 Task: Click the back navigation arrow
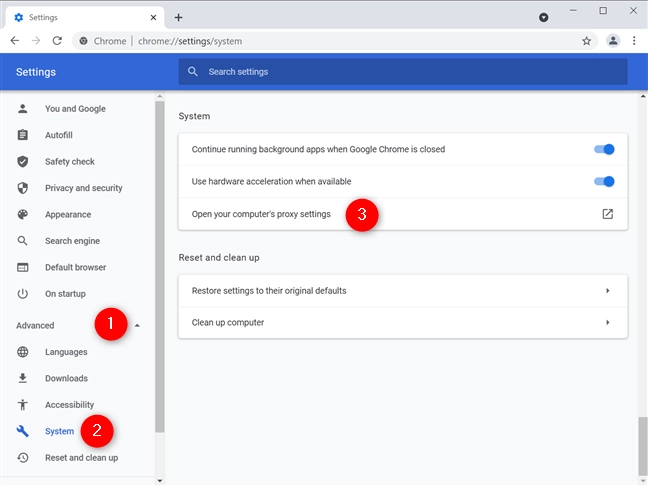15,40
